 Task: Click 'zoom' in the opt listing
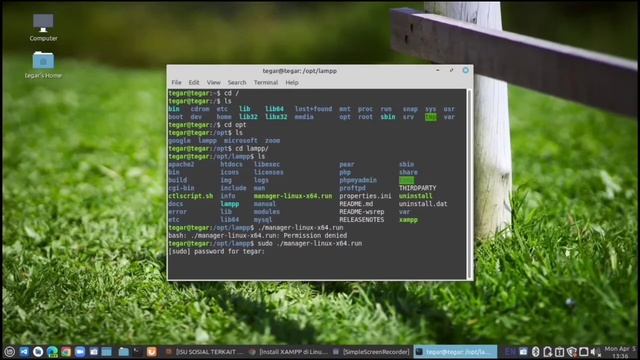click(273, 141)
